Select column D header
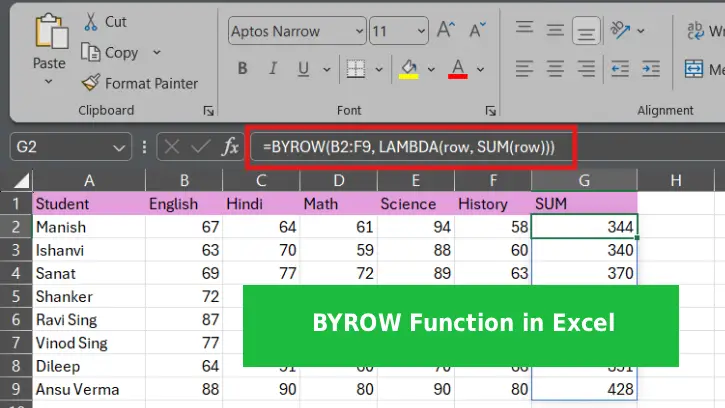Image resolution: width=725 pixels, height=408 pixels. (339, 180)
